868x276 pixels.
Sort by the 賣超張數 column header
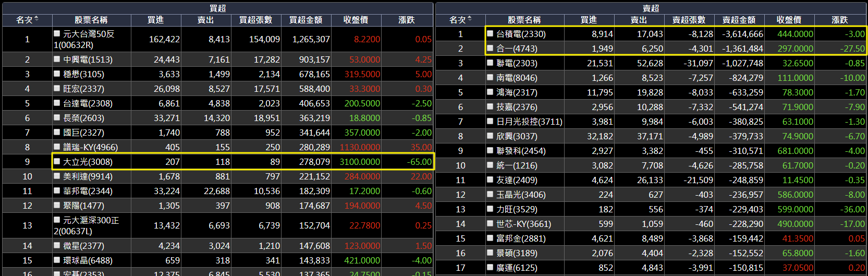[689, 20]
